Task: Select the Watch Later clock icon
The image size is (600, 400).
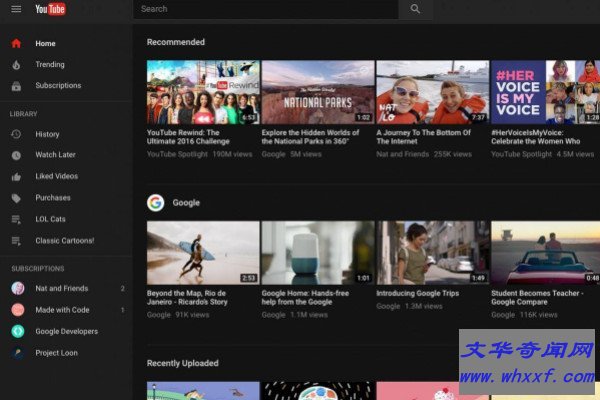Action: click(16, 156)
